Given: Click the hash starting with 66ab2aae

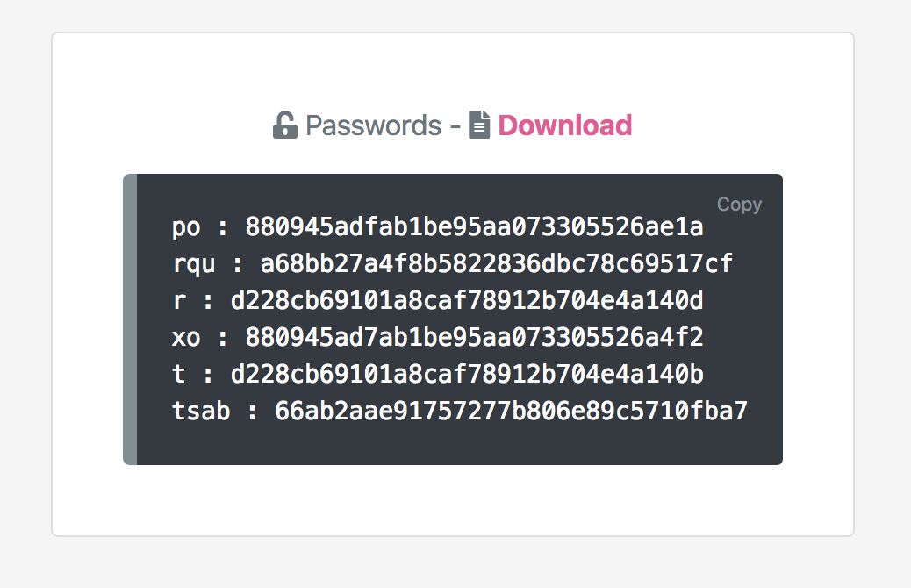Looking at the screenshot, I should click(x=511, y=412).
